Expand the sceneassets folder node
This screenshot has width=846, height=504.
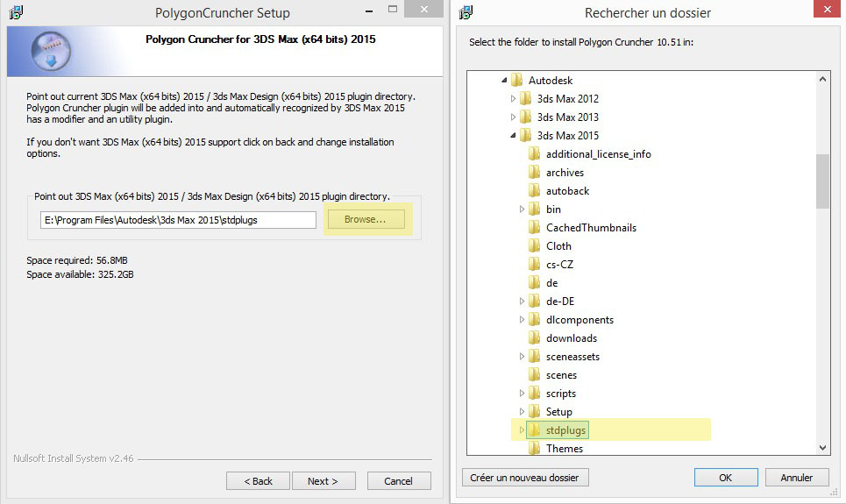pos(522,357)
